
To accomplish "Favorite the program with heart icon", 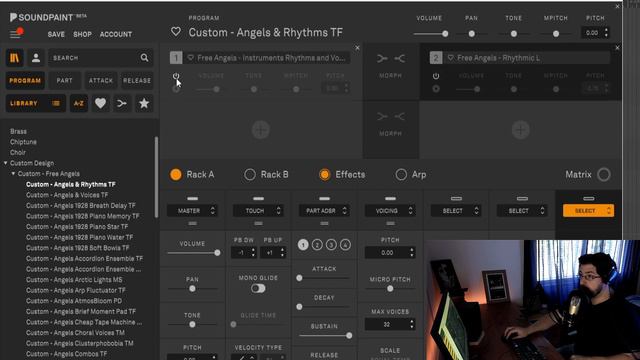I will 176,31.
